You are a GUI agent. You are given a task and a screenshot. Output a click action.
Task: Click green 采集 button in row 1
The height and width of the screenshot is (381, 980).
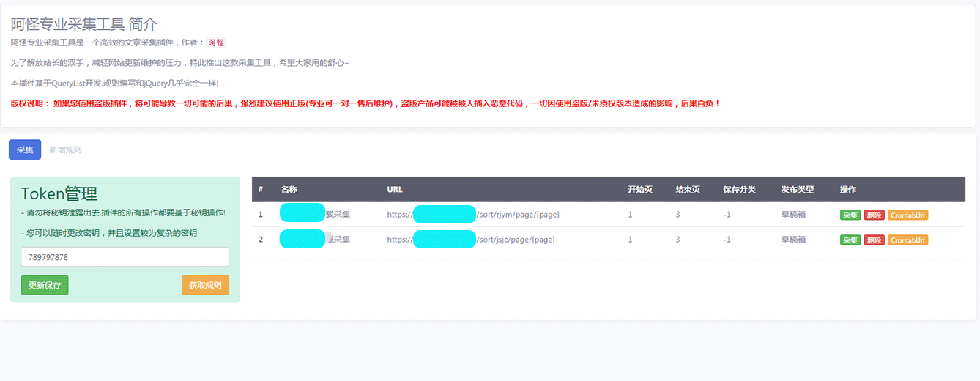(x=850, y=215)
